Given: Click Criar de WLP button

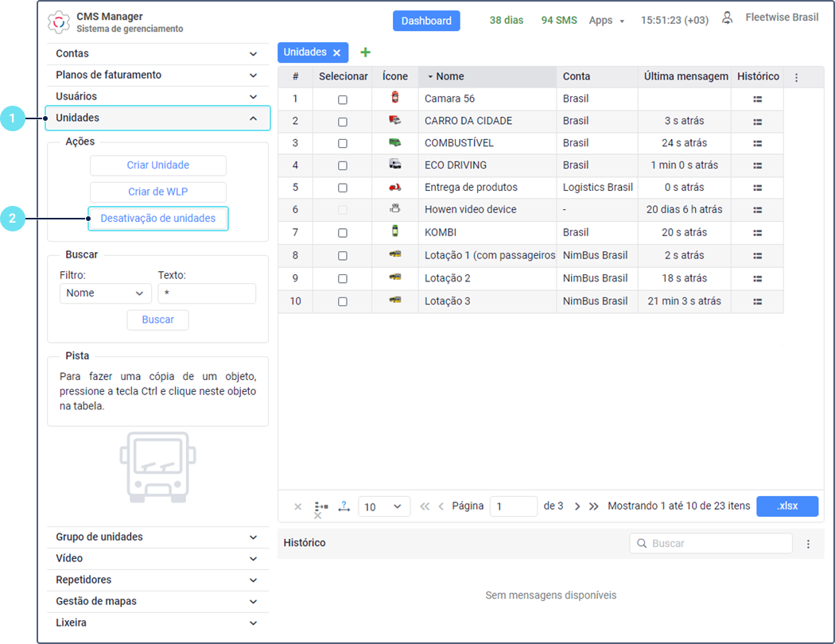Looking at the screenshot, I should pyautogui.click(x=157, y=192).
